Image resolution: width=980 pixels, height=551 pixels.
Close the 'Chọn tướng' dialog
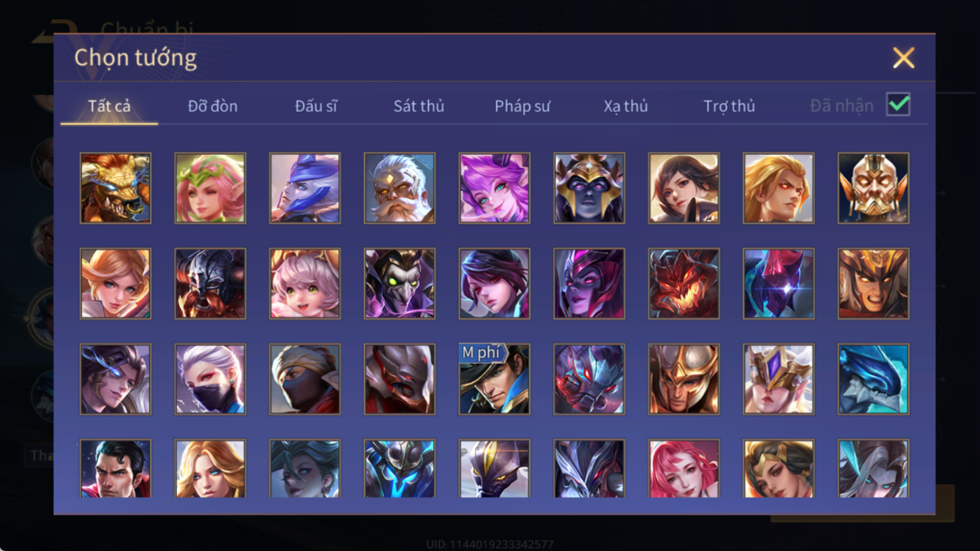tap(903, 58)
